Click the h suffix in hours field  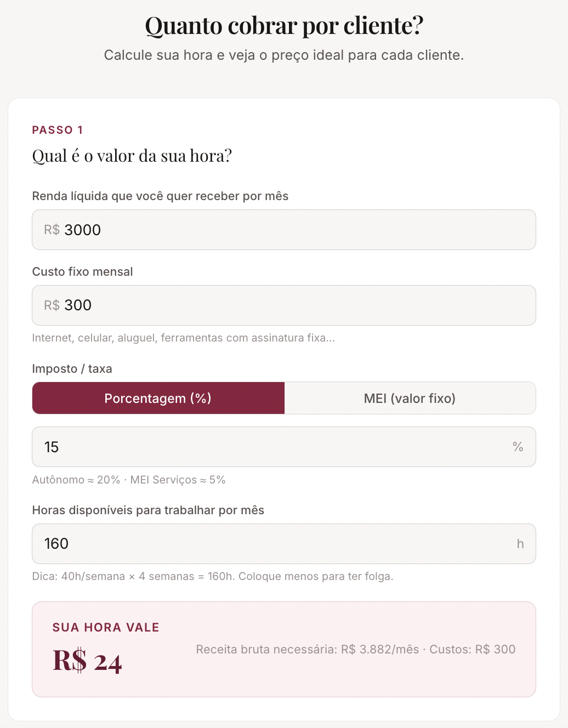[520, 544]
